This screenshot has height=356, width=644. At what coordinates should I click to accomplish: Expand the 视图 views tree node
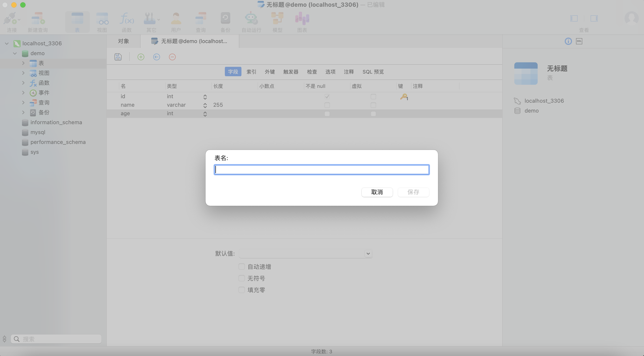point(23,73)
